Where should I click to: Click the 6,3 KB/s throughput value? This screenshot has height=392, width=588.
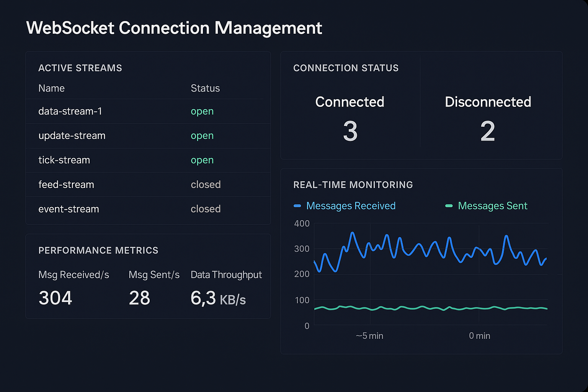tap(218, 298)
